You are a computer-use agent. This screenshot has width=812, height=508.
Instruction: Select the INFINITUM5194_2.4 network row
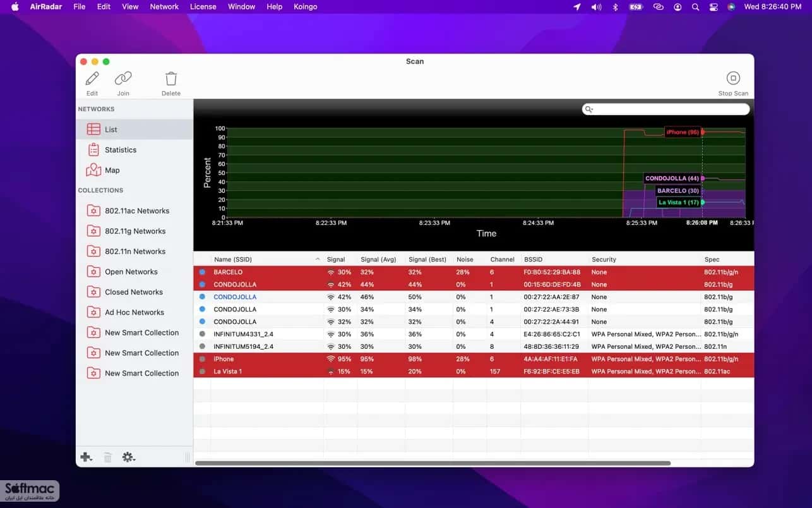pos(474,347)
